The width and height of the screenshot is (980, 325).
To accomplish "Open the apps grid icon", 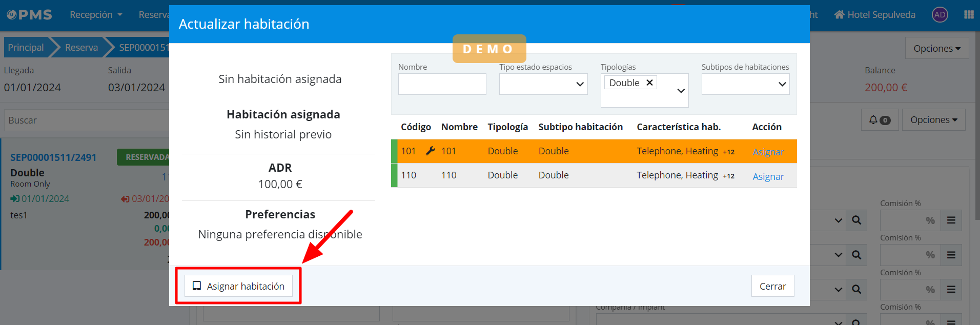I will pos(968,15).
